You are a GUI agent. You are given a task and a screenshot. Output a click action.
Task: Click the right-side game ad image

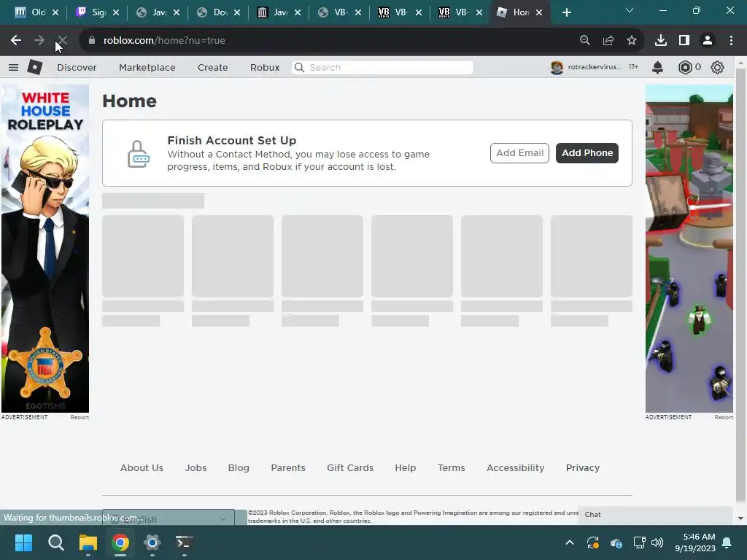pyautogui.click(x=689, y=249)
